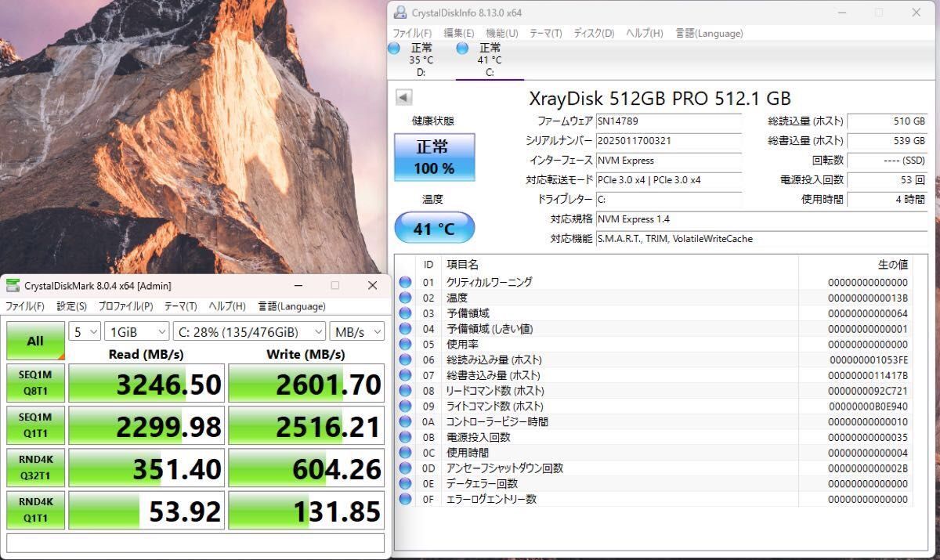Click RND4K Q32T1 write result bar 604.26
Image resolution: width=940 pixels, height=560 pixels.
coord(306,468)
